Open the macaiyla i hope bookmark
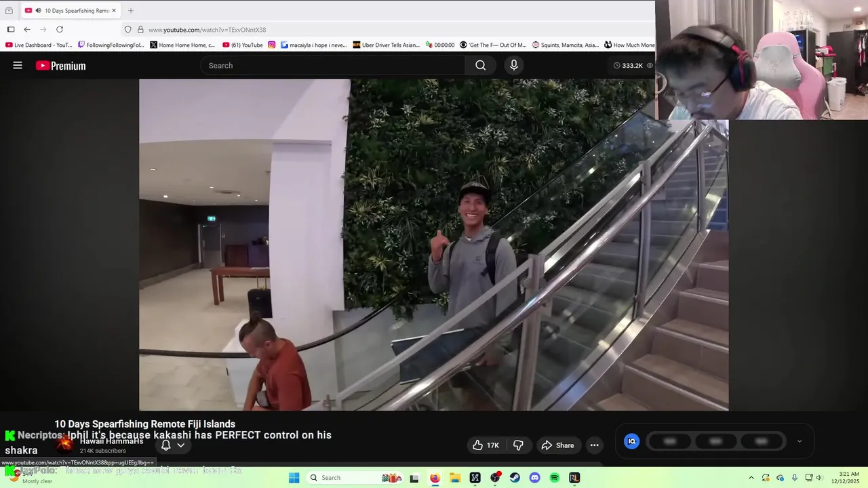 pyautogui.click(x=314, y=45)
